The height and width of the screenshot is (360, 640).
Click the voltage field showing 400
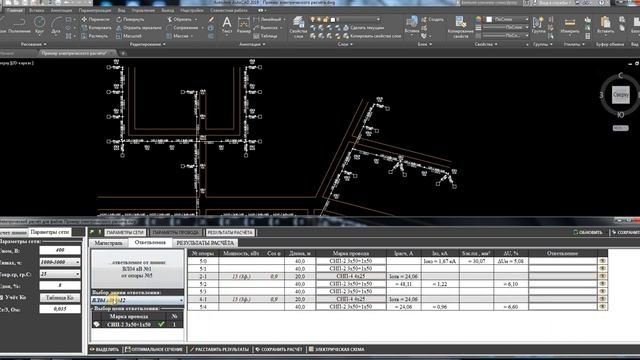(60, 250)
